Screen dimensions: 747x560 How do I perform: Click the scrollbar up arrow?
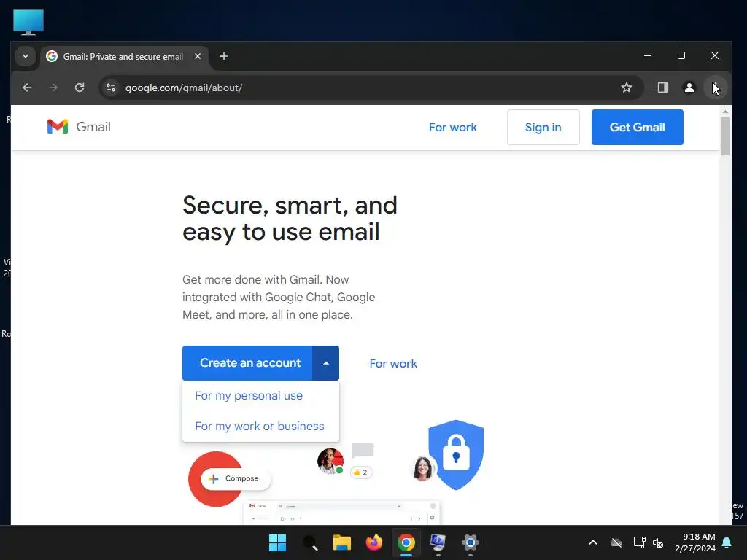click(x=725, y=112)
